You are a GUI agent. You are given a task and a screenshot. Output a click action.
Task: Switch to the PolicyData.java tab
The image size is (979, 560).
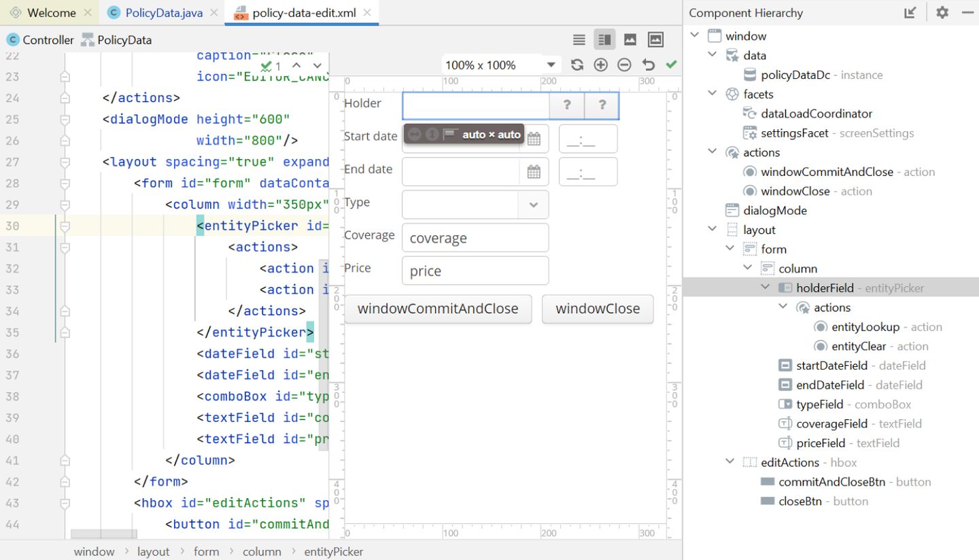click(163, 13)
